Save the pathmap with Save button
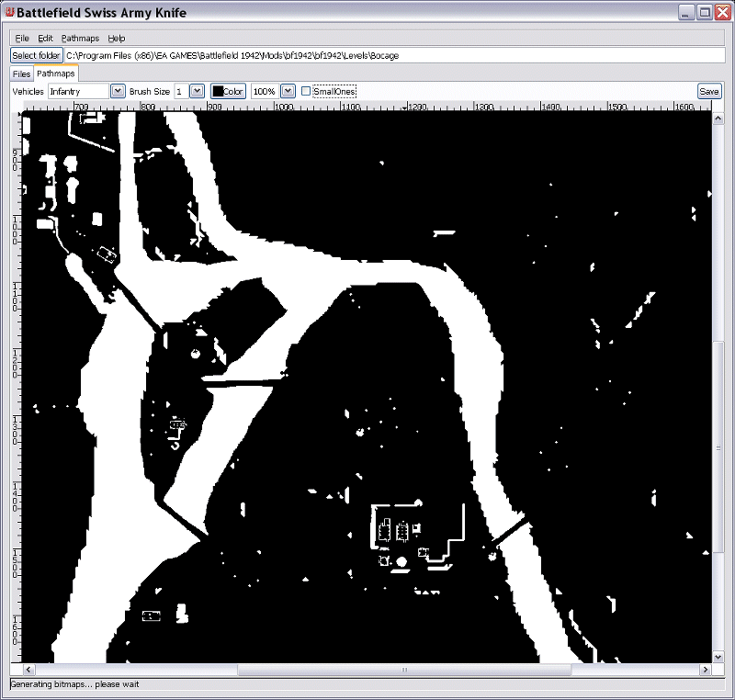The width and height of the screenshot is (735, 700). [708, 91]
